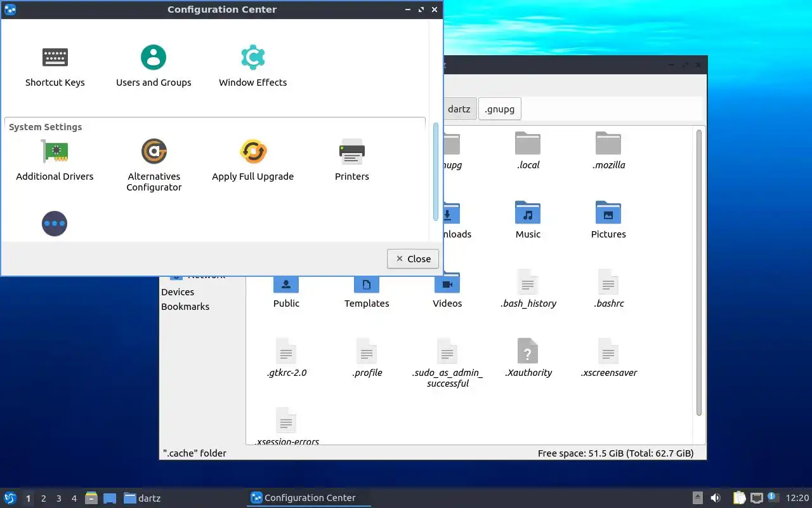The image size is (812, 508).
Task: Click the Configuration Center vertical scrollbar
Action: pos(436,171)
